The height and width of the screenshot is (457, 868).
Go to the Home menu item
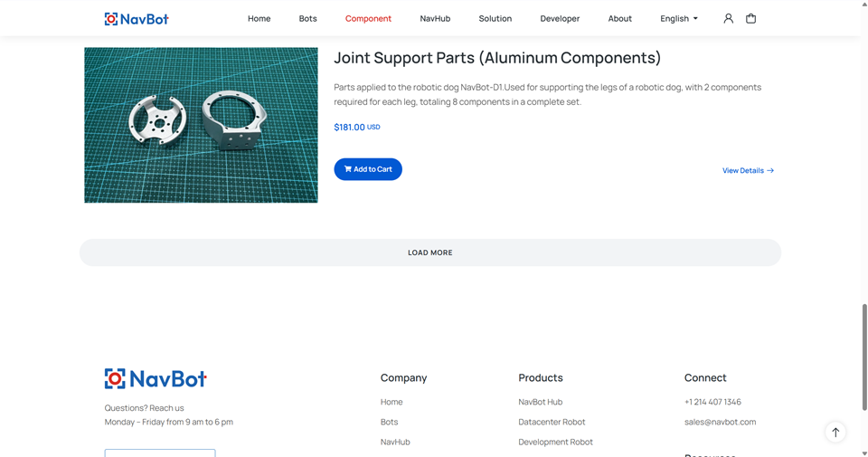(259, 18)
